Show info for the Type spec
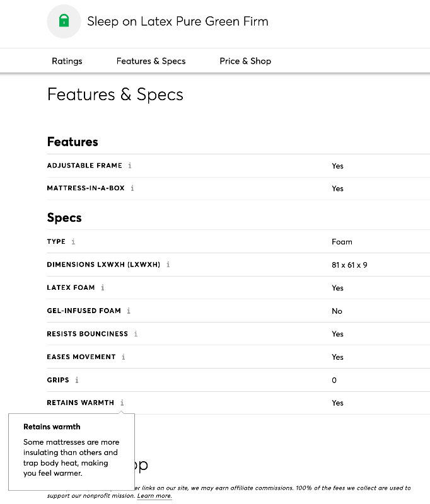Image resolution: width=430 pixels, height=504 pixels. [x=73, y=242]
